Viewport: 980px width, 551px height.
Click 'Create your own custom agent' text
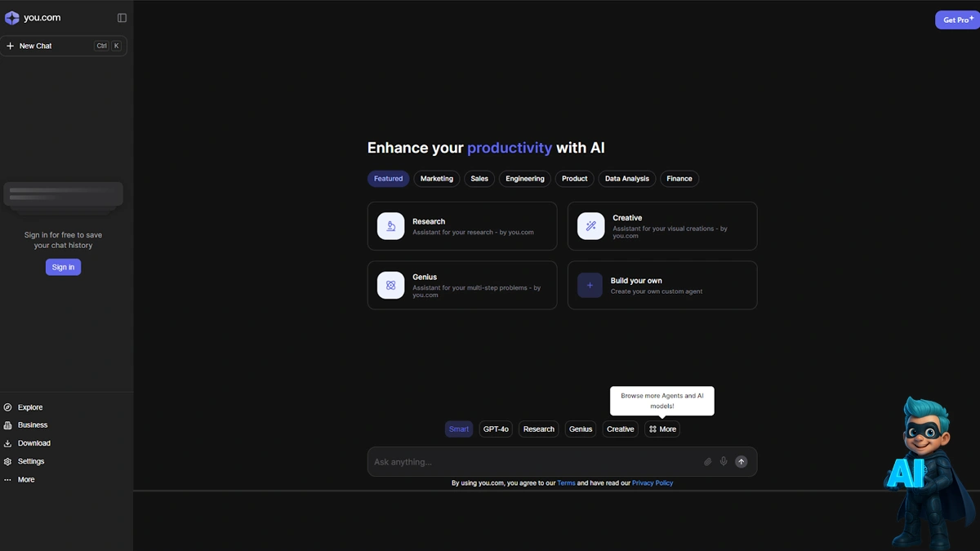coord(657,291)
